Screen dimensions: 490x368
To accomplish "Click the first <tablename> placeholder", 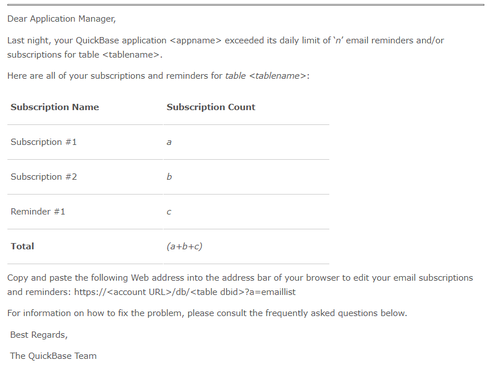I will (130, 55).
